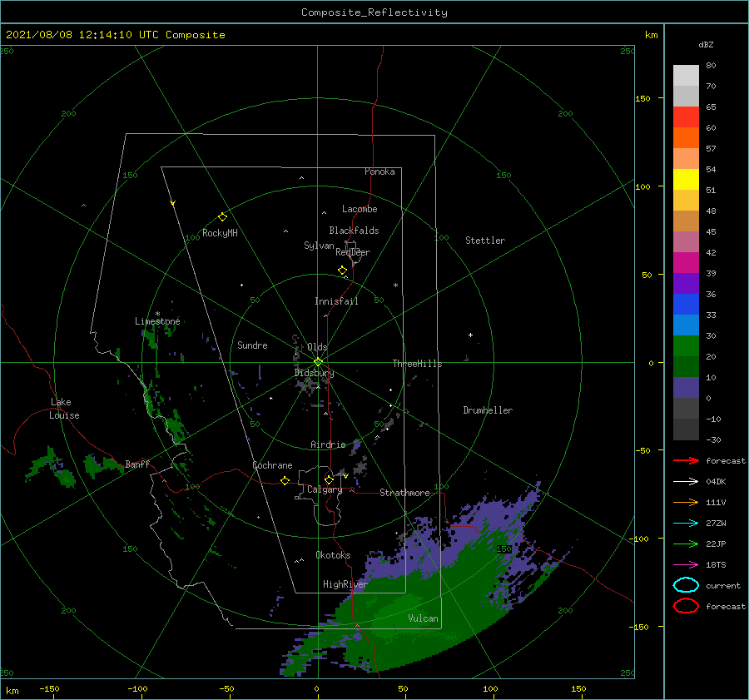Click the Innisfail label
The image size is (749, 700).
click(x=336, y=301)
